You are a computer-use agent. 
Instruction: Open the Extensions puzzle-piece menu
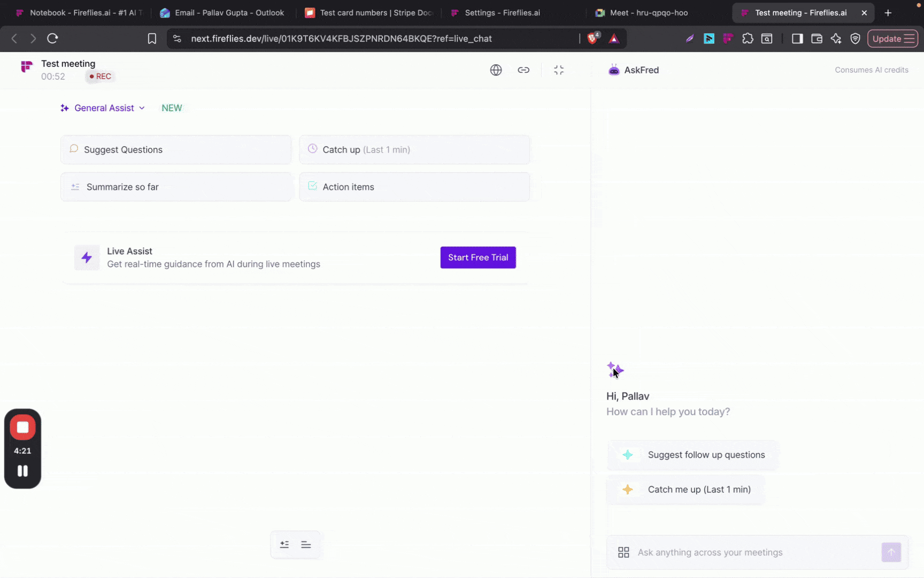click(x=748, y=39)
